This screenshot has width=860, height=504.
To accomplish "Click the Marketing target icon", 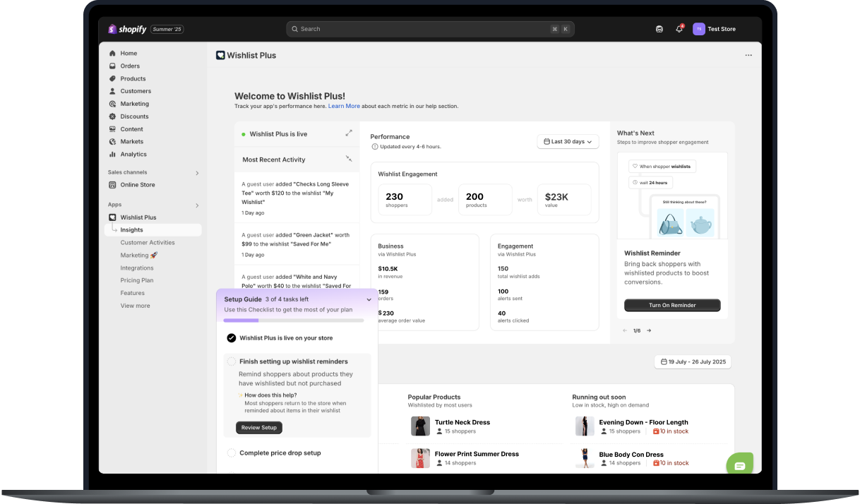I will click(112, 104).
